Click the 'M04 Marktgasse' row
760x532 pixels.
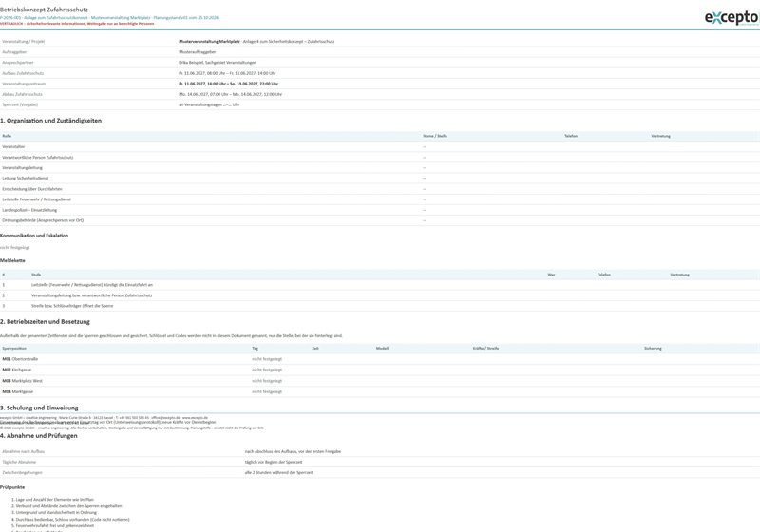pyautogui.click(x=380, y=391)
